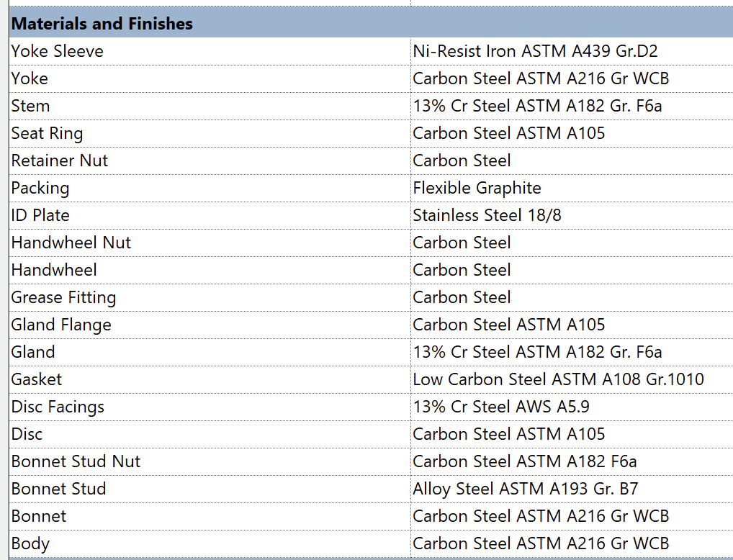Image resolution: width=733 pixels, height=560 pixels.
Task: Click the Retainer Nut label cell
Action: pyautogui.click(x=60, y=161)
